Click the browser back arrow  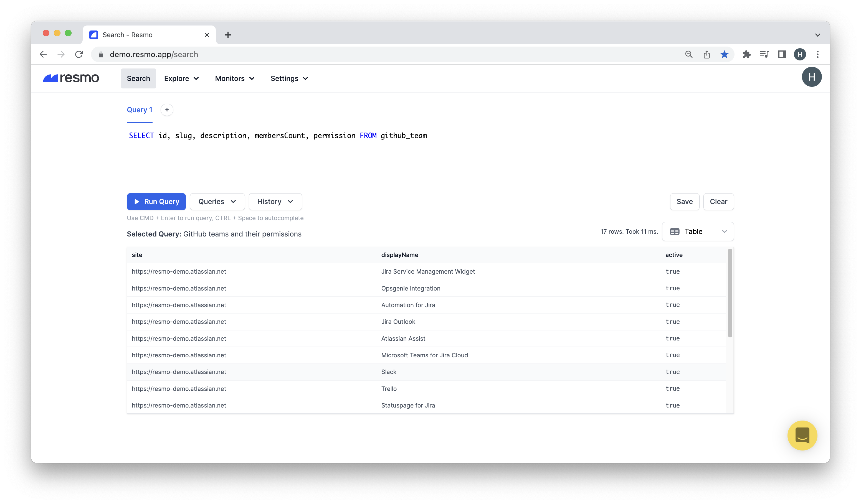point(43,54)
